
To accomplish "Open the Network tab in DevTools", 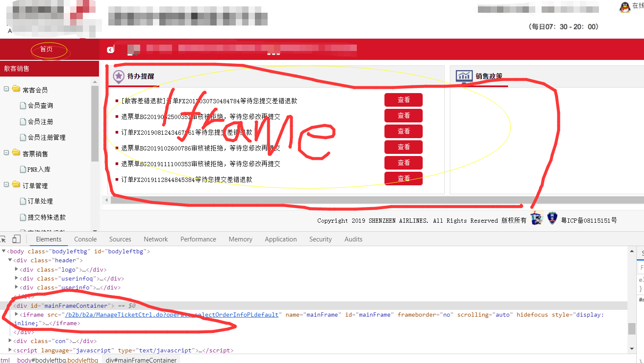I will 155,239.
